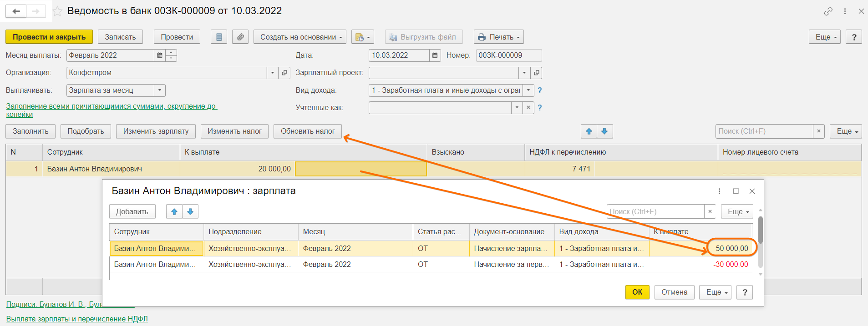Click the paperclip attachments icon
The width and height of the screenshot is (868, 326).
point(240,37)
